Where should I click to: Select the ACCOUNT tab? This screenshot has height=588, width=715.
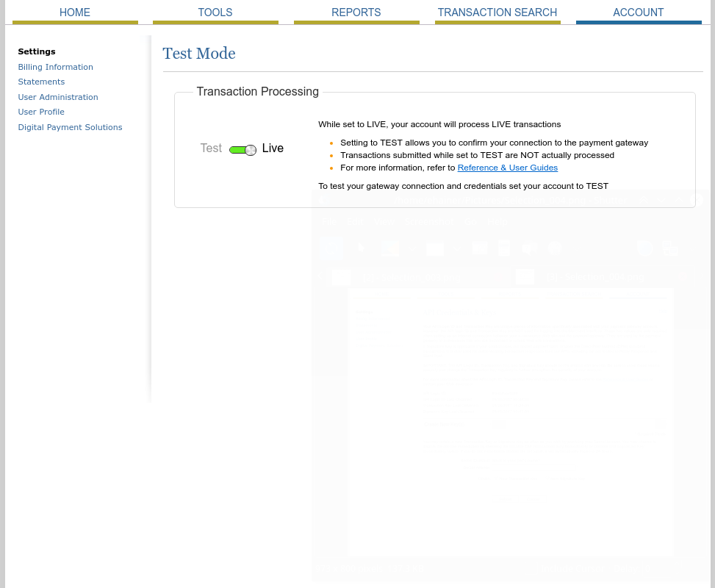tap(639, 12)
